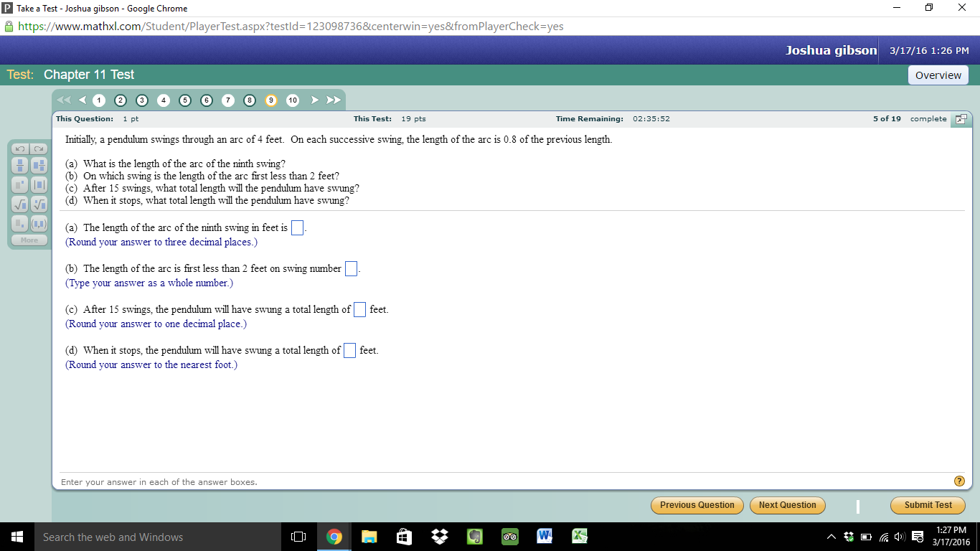Open the Wi-Fi network tray icon
The width and height of the screenshot is (980, 551).
[883, 537]
